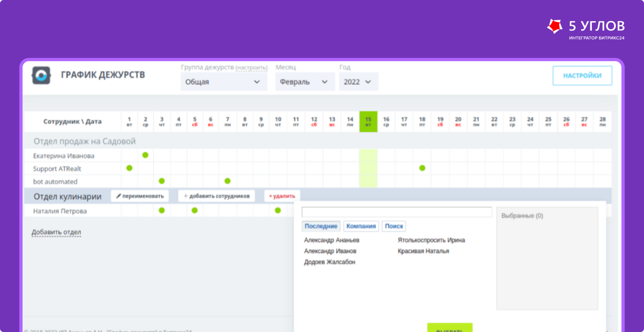Select the highlighted day 15 column header
Viewport: 644px width, 332px height.
click(368, 122)
